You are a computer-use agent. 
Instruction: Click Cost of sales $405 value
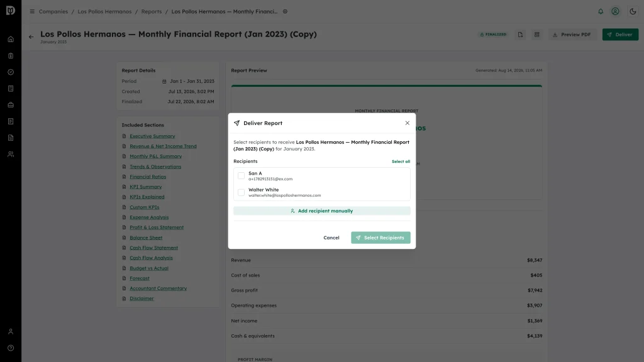click(x=536, y=275)
